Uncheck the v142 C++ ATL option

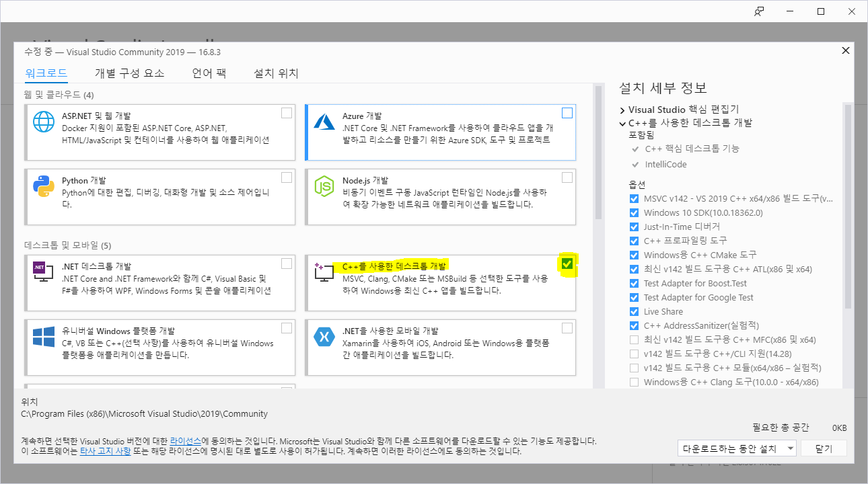pyautogui.click(x=634, y=269)
